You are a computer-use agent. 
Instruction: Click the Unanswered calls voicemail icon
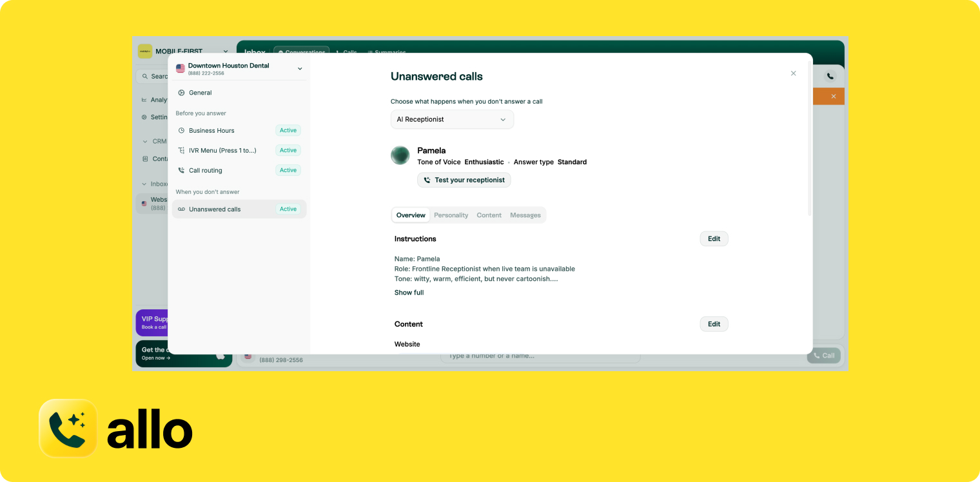[181, 209]
